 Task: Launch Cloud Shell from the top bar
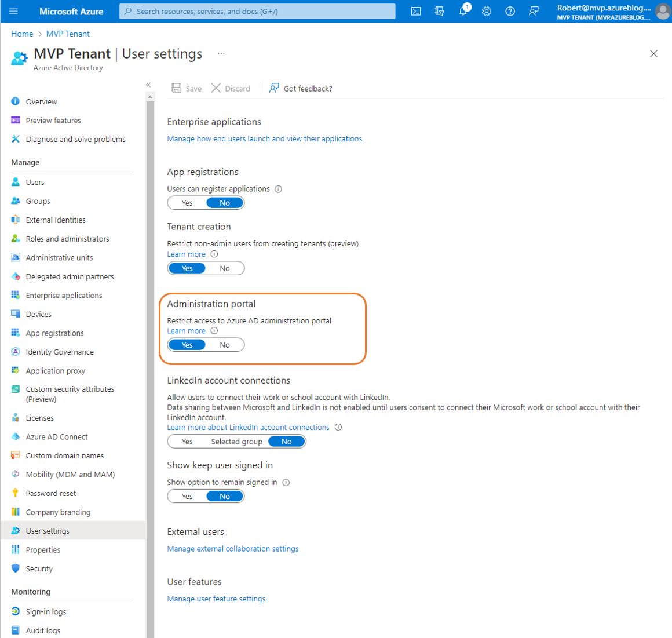point(416,11)
